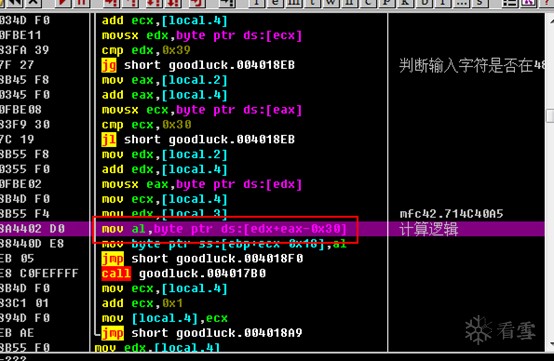Image resolution: width=554 pixels, height=361 pixels.
Task: Click the scrollbar down arrow
Action: point(550,344)
